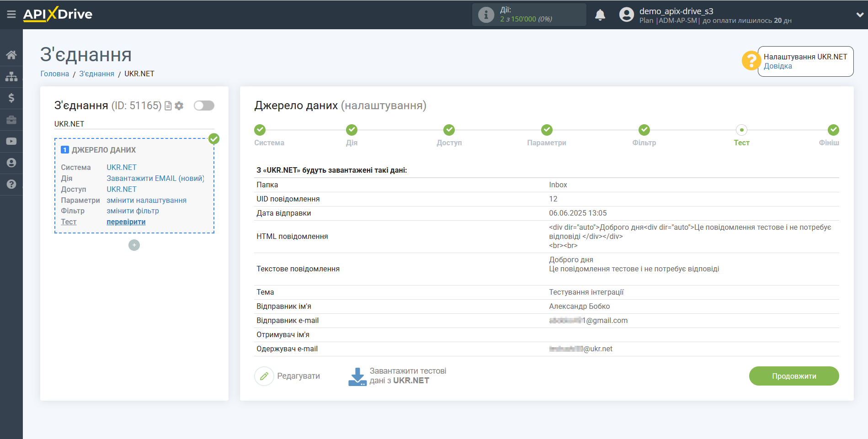Viewport: 868px width, 439px height.
Task: Click the Inbox folder value
Action: (x=558, y=185)
